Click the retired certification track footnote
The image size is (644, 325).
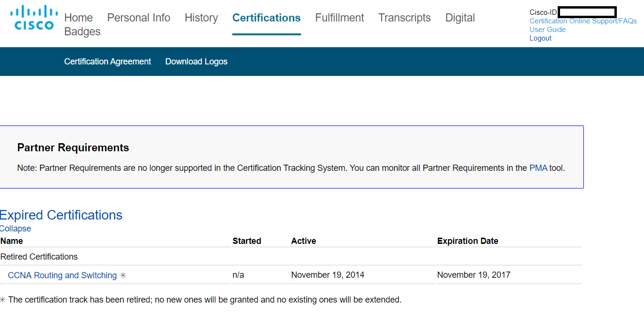(201, 300)
